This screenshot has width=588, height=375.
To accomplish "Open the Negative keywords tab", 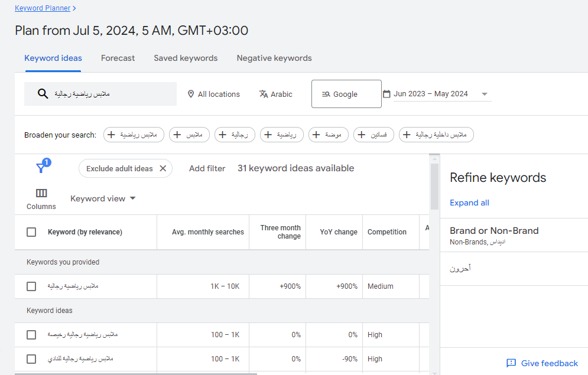I will 274,58.
